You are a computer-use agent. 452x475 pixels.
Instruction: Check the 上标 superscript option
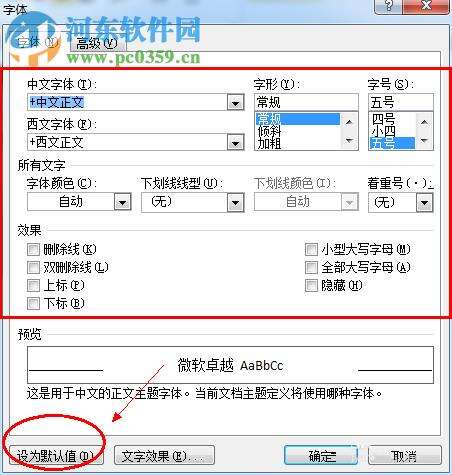pyautogui.click(x=33, y=285)
